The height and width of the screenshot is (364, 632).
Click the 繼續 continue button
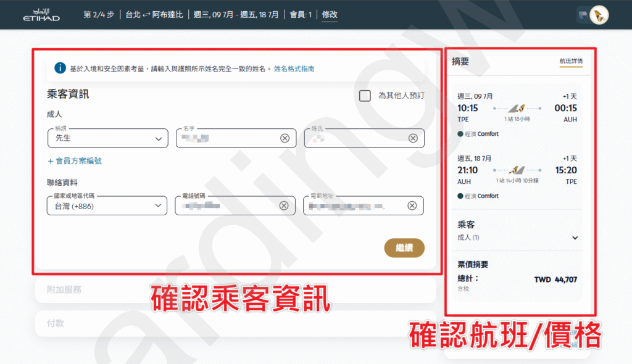point(404,247)
